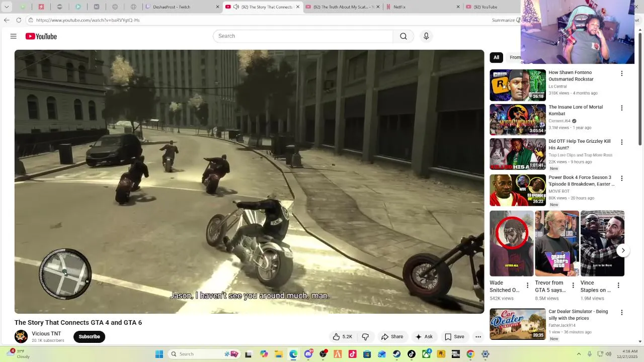Viewport: 644px width, 362px height.
Task: Open Car Dealer Simulator video thumbnail
Action: (518, 324)
